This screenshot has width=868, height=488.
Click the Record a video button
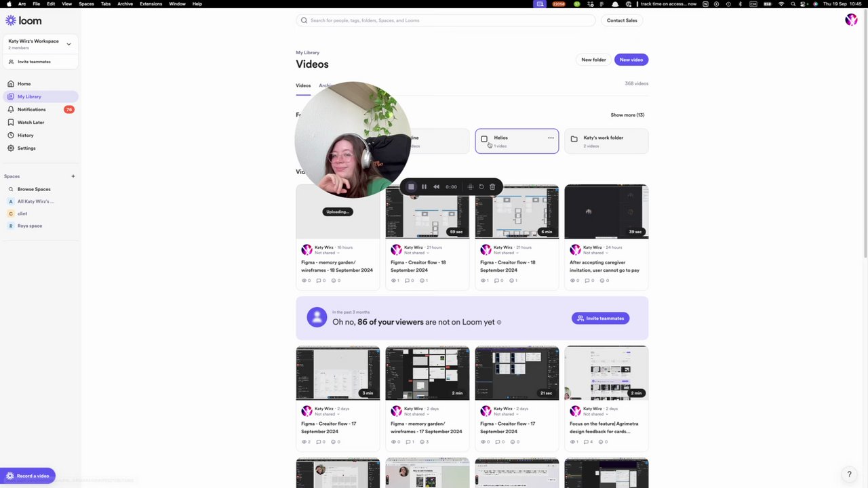click(28, 476)
